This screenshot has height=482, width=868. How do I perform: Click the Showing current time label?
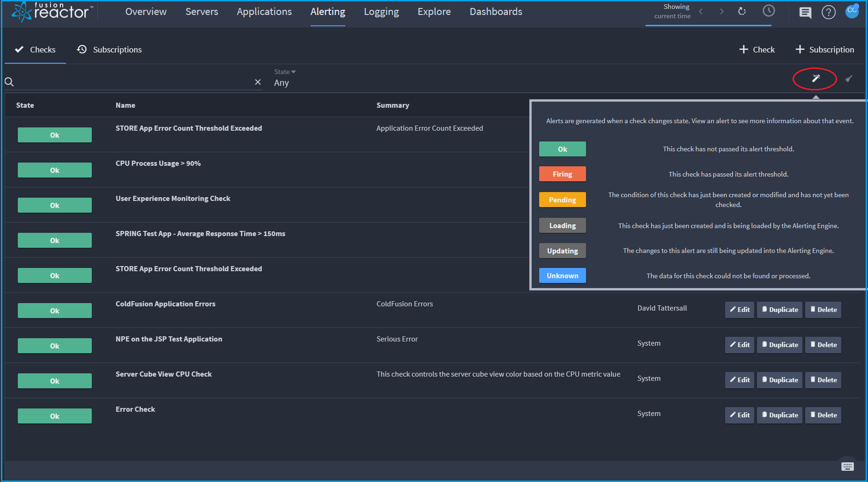[x=673, y=11]
